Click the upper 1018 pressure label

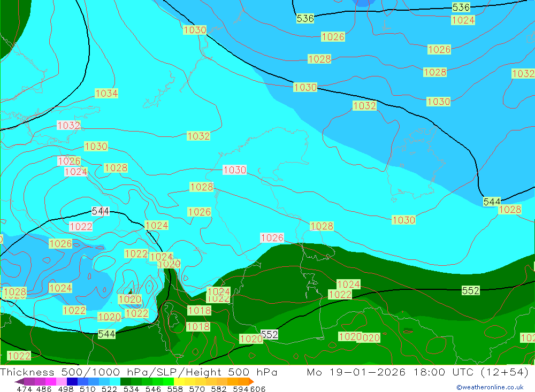(x=199, y=311)
